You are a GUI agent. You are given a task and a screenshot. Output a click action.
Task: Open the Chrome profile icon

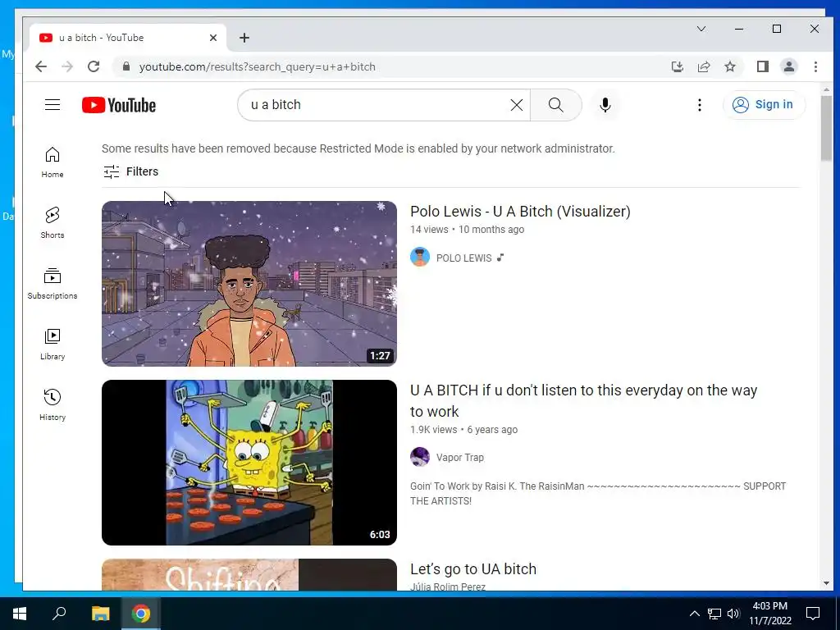pos(789,66)
